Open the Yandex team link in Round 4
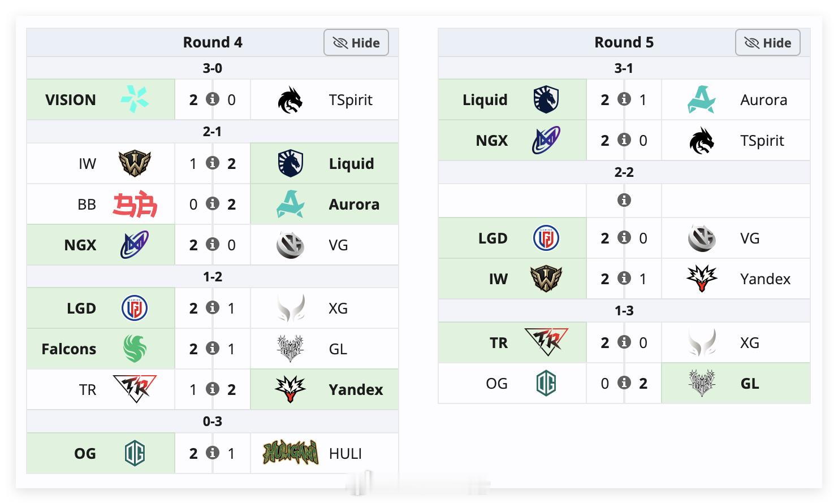 [x=356, y=390]
